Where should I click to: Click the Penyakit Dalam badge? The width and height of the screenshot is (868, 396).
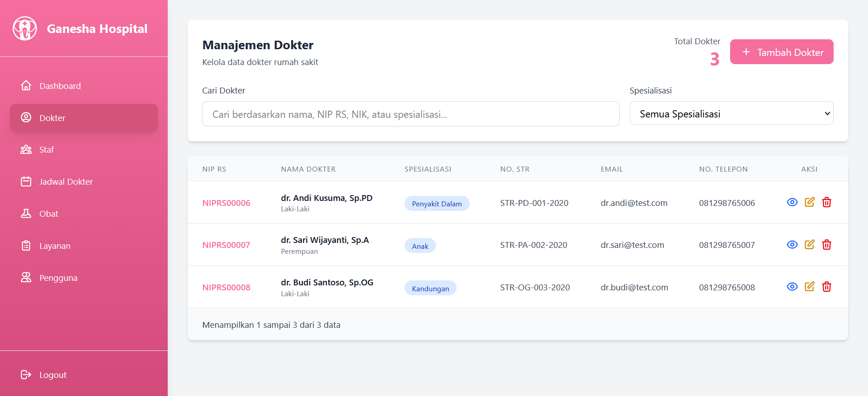tap(437, 204)
